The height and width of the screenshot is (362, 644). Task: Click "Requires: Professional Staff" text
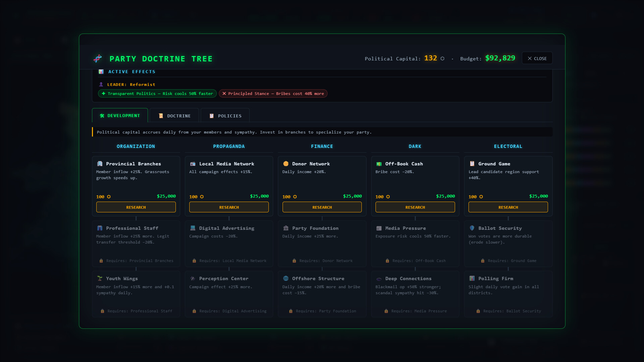coord(140,311)
